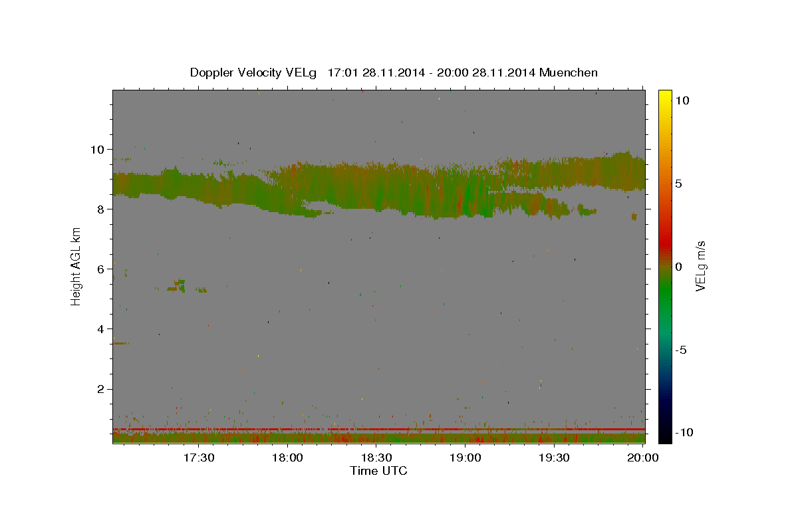Click the 'Time UTC' axis label

(378, 471)
